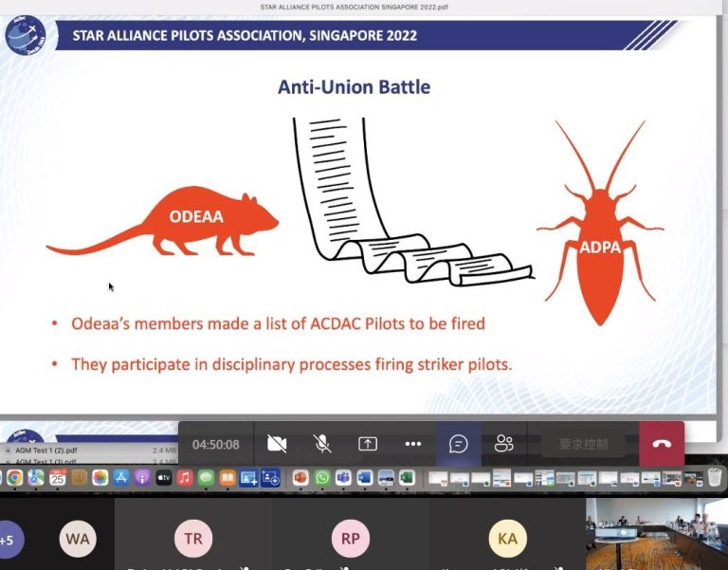Open Maps from the dock
Screen dimensions: 728x570
point(36,478)
